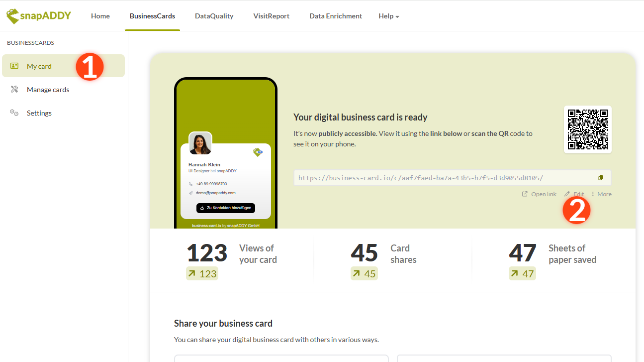Open the Help dropdown menu
Image resolution: width=644 pixels, height=362 pixels.
point(388,15)
